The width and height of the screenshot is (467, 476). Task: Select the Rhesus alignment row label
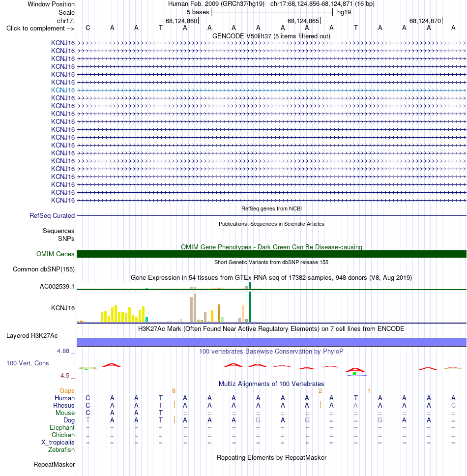(x=64, y=405)
